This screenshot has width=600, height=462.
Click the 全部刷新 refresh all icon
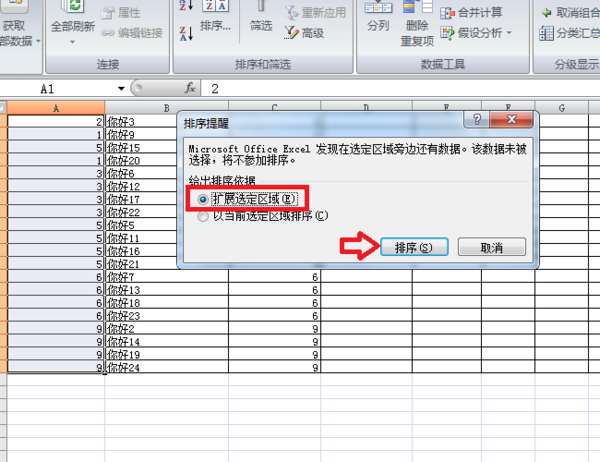(73, 17)
